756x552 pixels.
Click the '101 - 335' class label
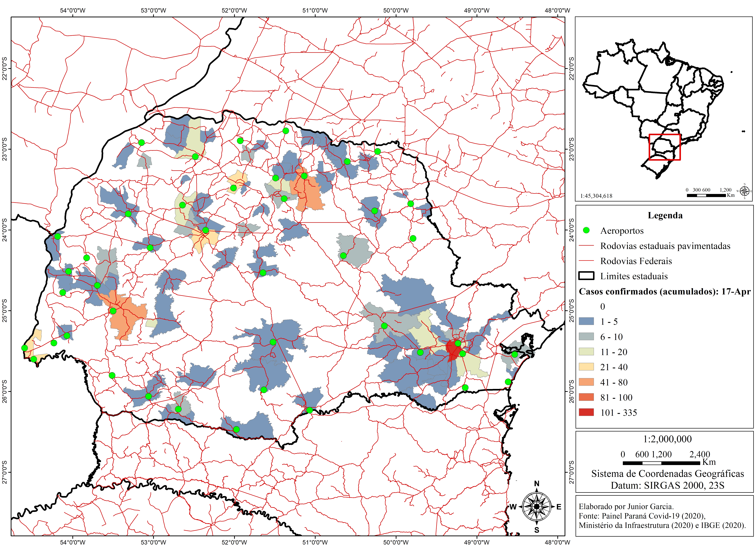(x=619, y=413)
